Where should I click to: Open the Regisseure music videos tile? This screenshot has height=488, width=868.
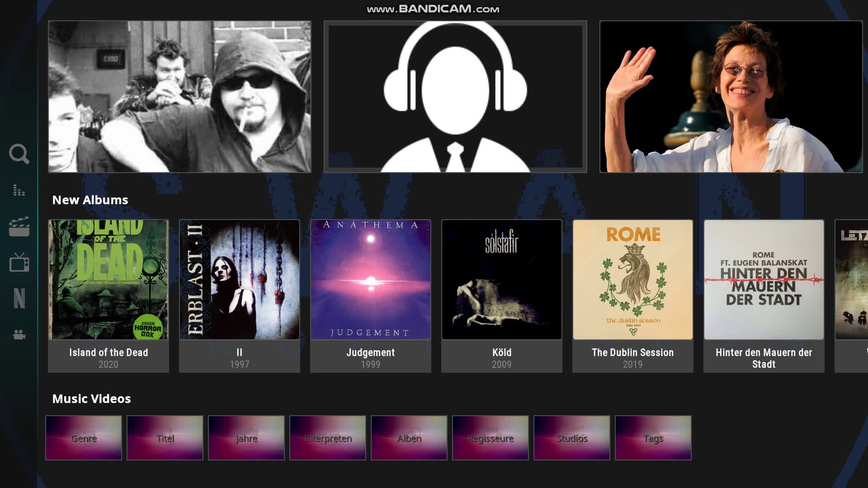click(491, 438)
